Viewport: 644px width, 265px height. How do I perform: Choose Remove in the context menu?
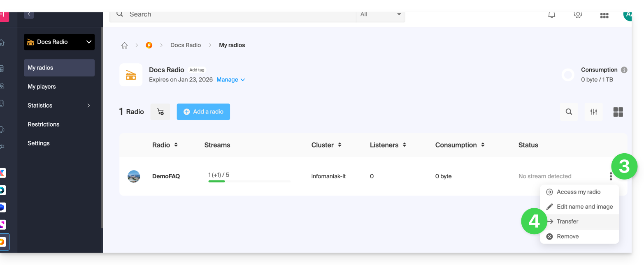click(x=567, y=236)
